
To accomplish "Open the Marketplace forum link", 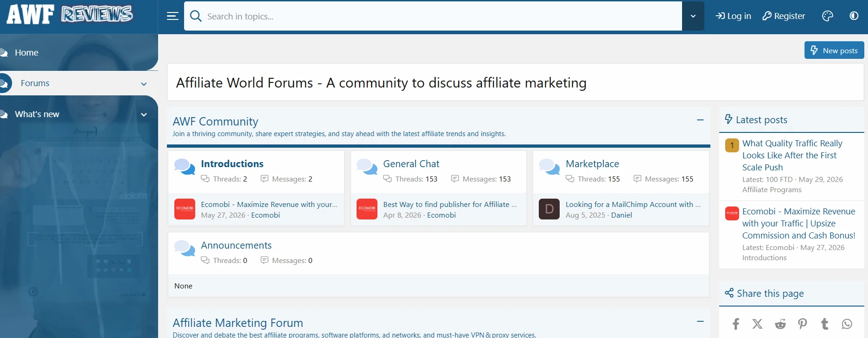I will click(593, 164).
